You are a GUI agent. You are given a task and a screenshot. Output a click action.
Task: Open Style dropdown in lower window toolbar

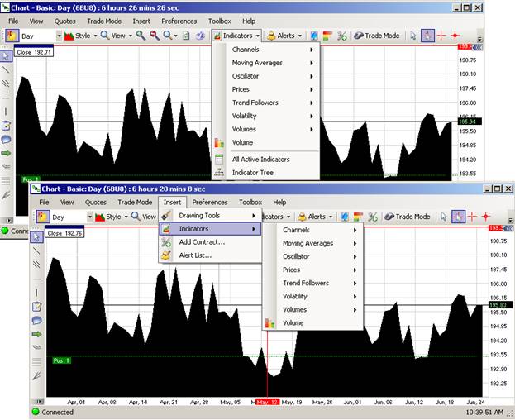click(112, 217)
